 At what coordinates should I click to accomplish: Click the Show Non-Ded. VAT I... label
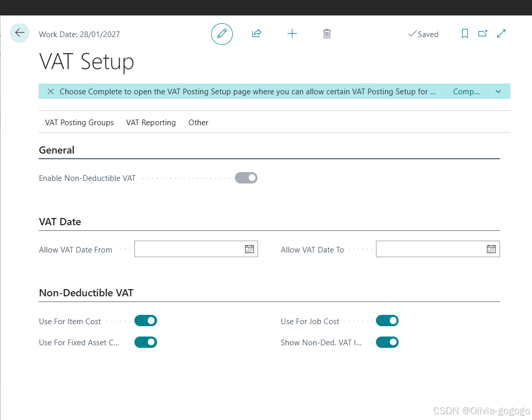321,343
